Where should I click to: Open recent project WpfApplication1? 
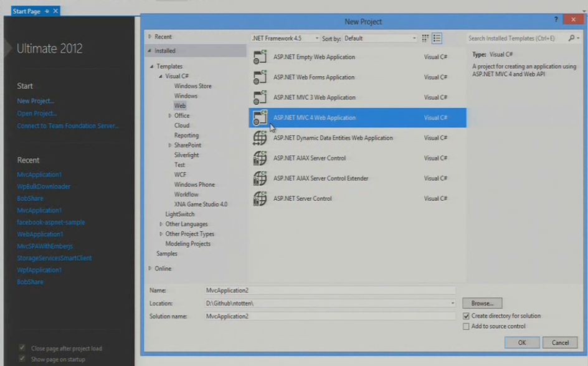point(39,270)
